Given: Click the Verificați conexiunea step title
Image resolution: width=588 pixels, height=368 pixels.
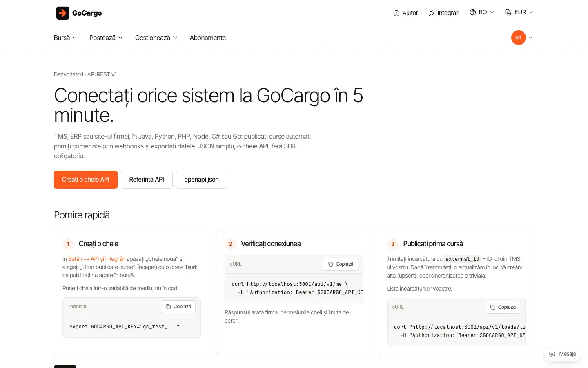Looking at the screenshot, I should [271, 244].
